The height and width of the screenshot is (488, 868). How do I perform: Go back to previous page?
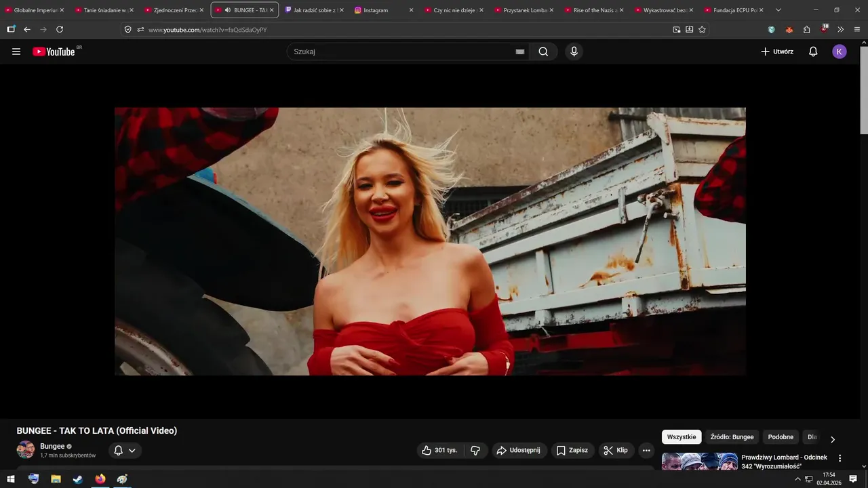coord(27,30)
